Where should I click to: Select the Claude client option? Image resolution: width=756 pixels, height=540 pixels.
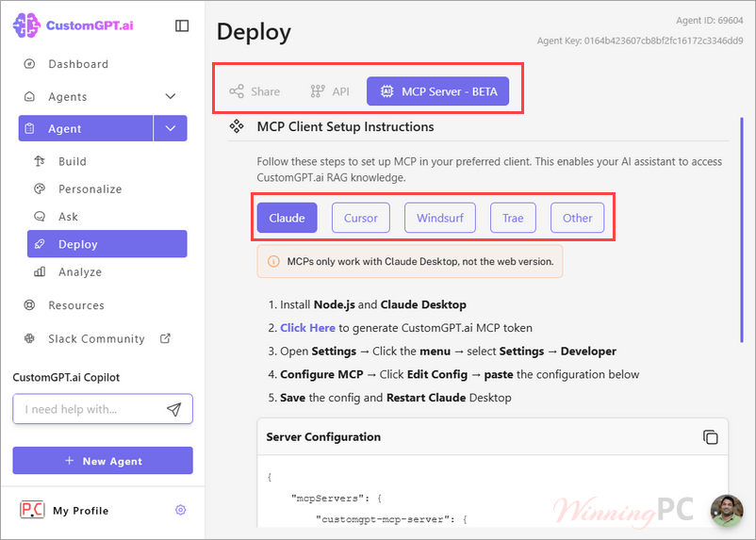click(287, 218)
